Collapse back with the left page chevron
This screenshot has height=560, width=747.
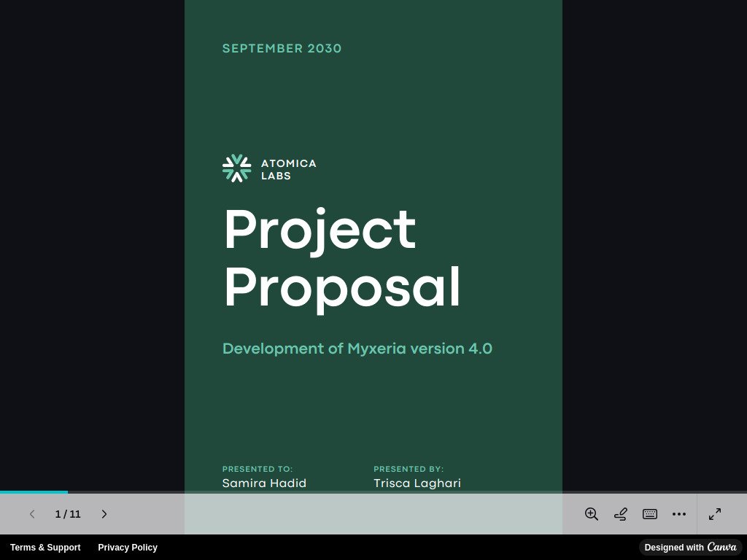(32, 514)
